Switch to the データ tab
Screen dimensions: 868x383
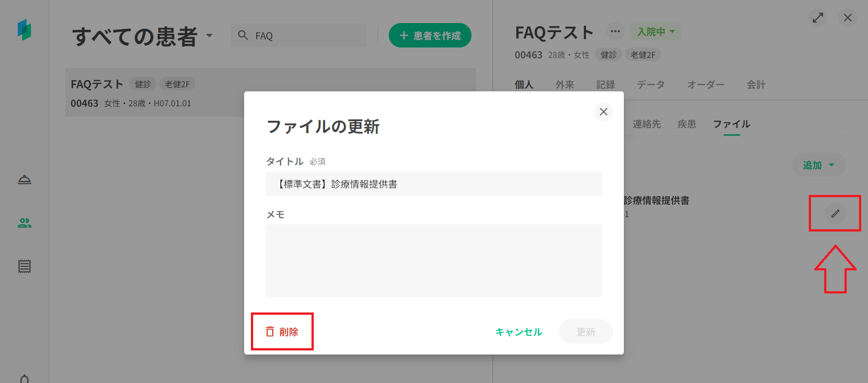tap(651, 85)
